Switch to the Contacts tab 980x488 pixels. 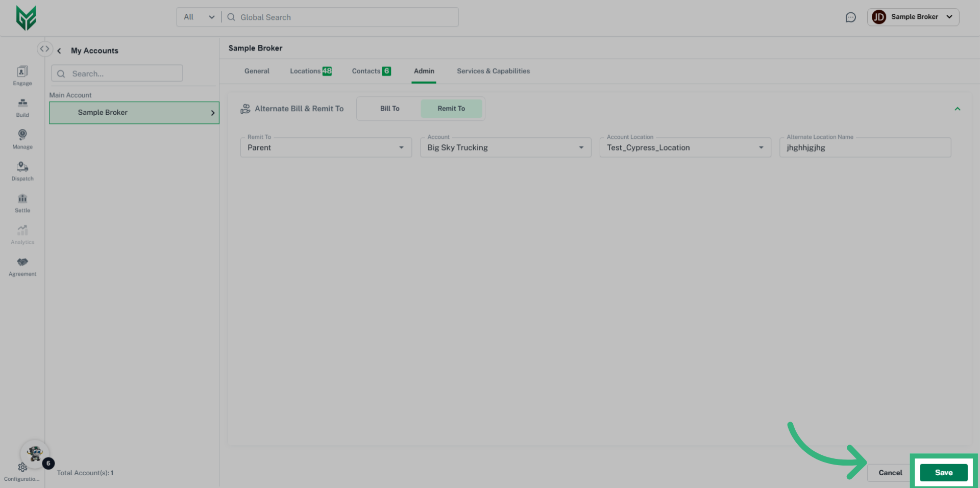(x=371, y=71)
